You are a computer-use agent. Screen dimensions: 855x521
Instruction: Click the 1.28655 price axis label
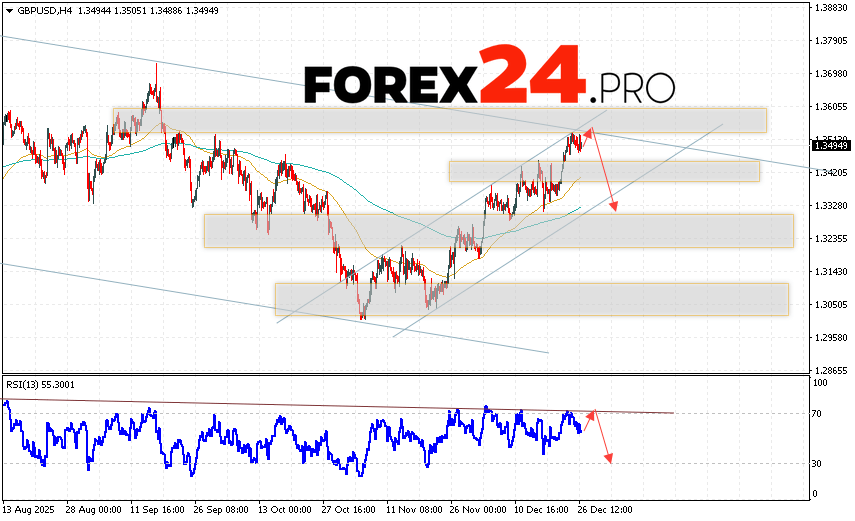click(831, 369)
